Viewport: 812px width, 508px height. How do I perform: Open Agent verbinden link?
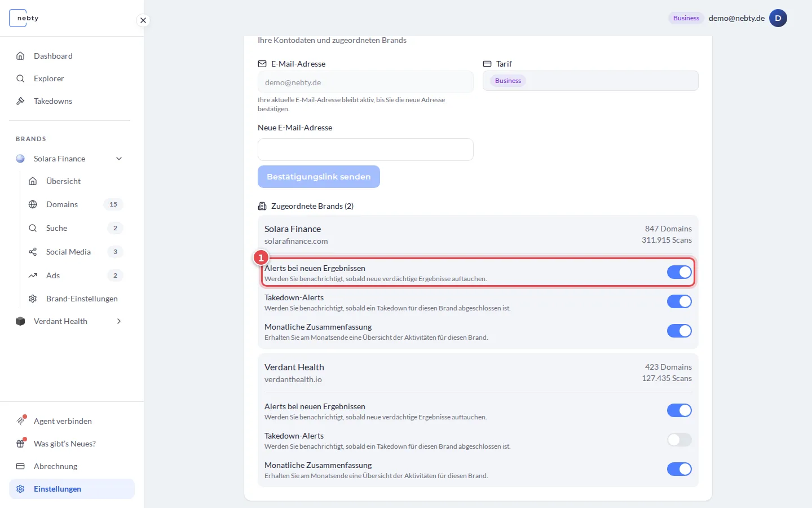click(x=72, y=421)
